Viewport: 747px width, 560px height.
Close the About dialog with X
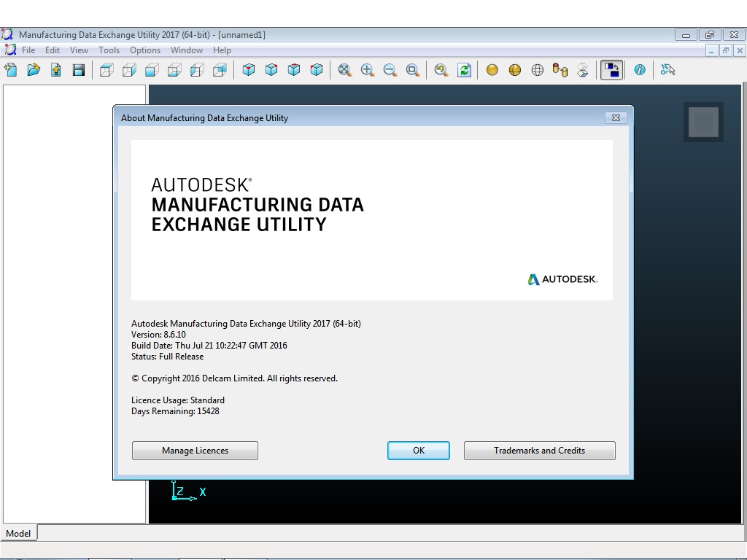616,117
